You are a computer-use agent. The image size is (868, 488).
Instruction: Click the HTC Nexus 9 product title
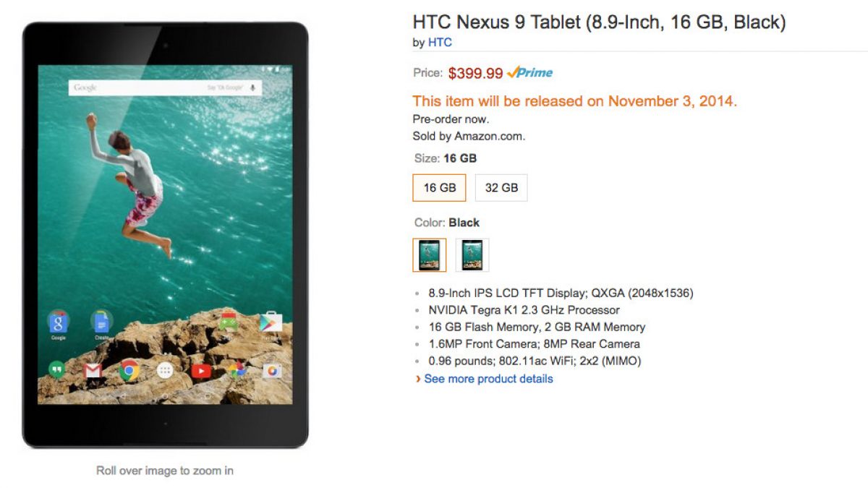coord(599,22)
